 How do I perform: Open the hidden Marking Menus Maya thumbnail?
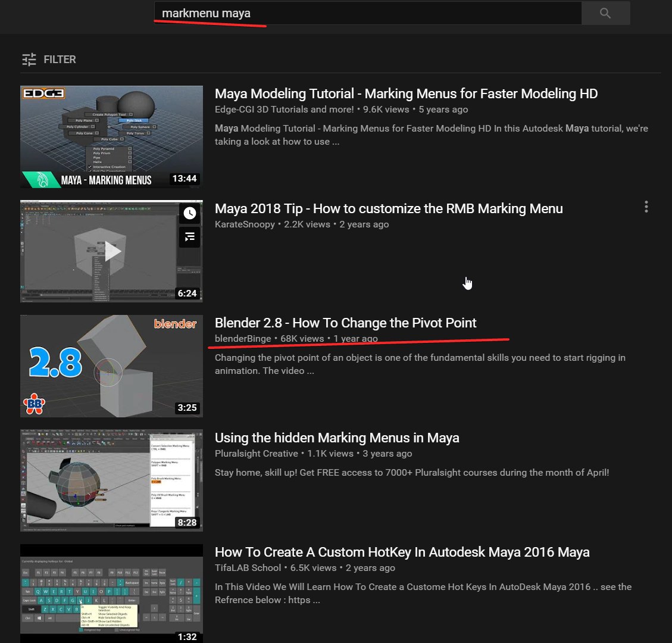(x=111, y=480)
